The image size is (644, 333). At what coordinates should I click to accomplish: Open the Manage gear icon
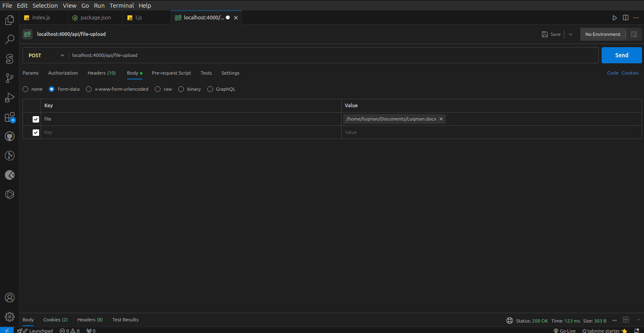point(10,317)
